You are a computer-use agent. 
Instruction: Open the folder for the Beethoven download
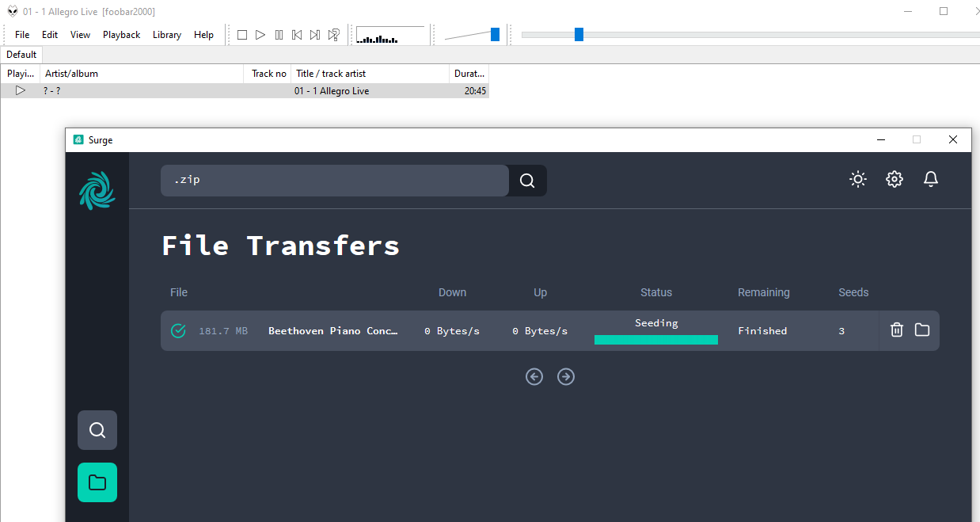pyautogui.click(x=922, y=330)
